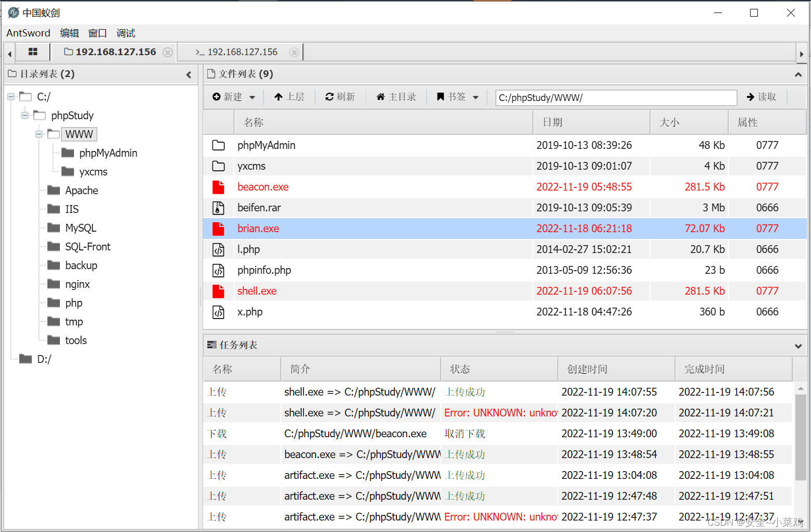811x532 pixels.
Task: Click the red file icon of brian.exe
Action: click(x=218, y=229)
